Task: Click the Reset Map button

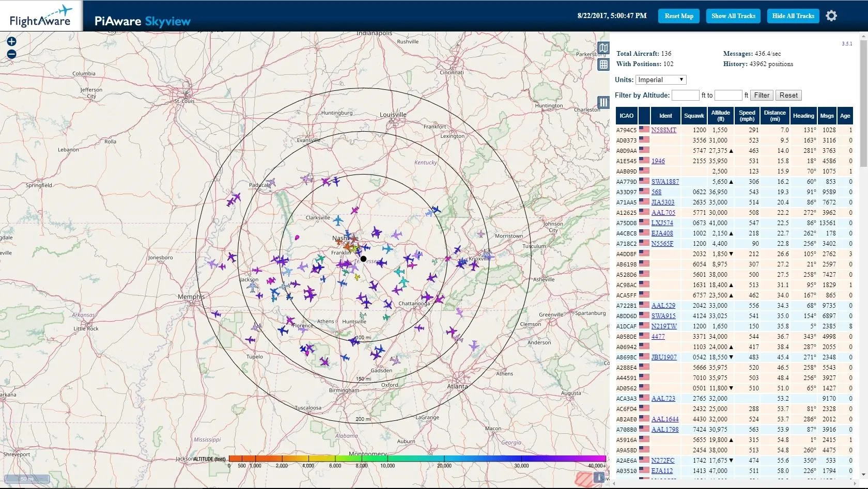Action: [679, 16]
